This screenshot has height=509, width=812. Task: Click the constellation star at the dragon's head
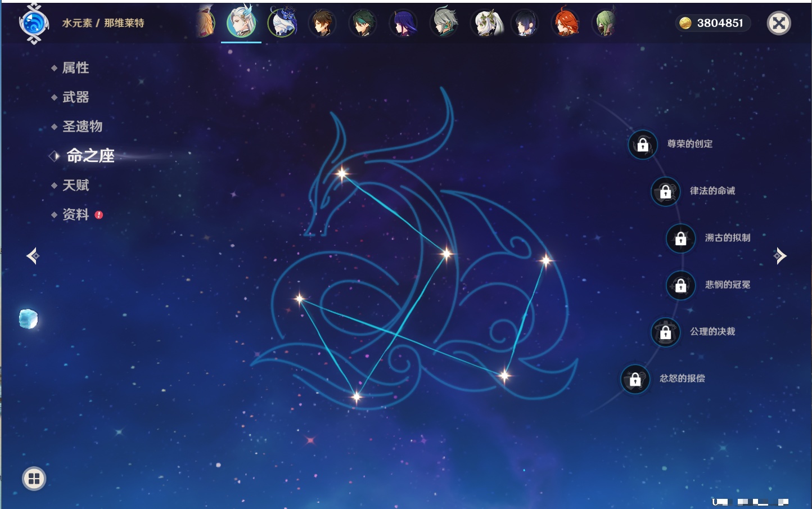tap(342, 173)
